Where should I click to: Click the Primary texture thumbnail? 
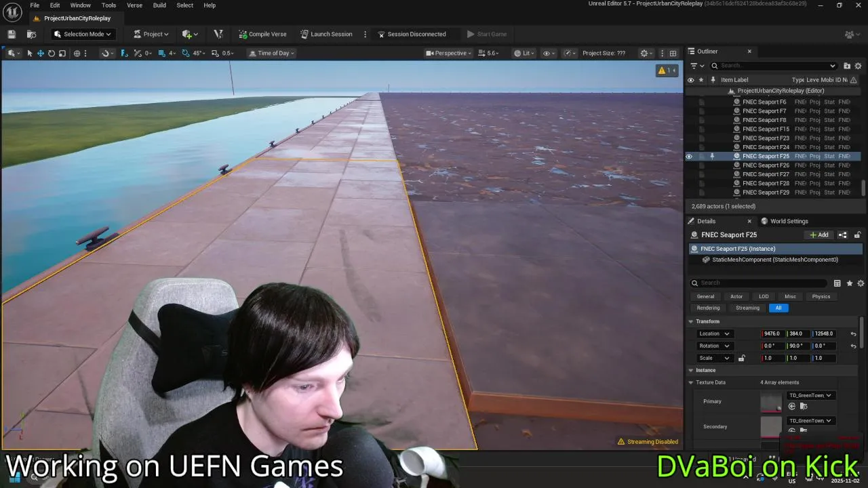771,402
